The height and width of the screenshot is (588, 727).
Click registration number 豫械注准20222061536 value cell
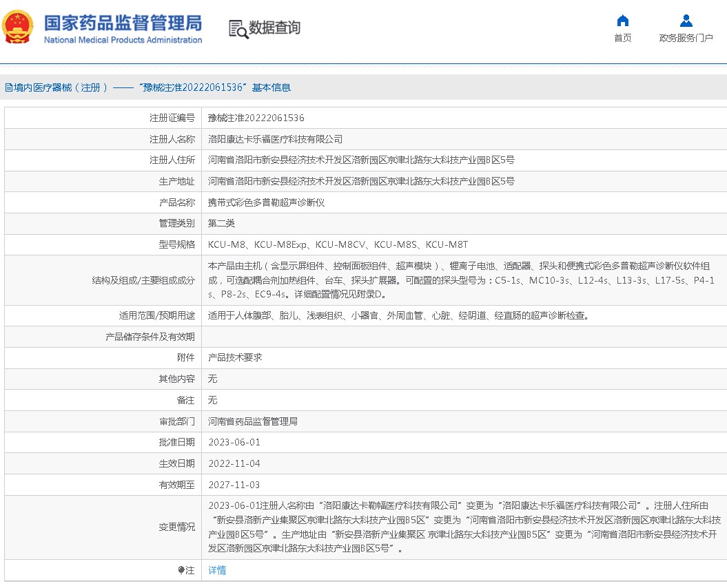256,118
